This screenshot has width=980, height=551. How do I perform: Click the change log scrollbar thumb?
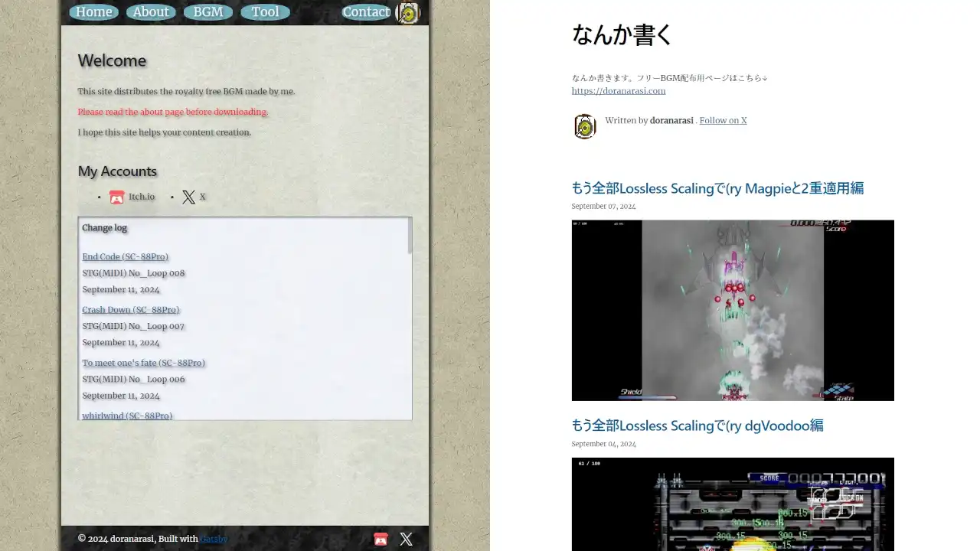pyautogui.click(x=410, y=236)
